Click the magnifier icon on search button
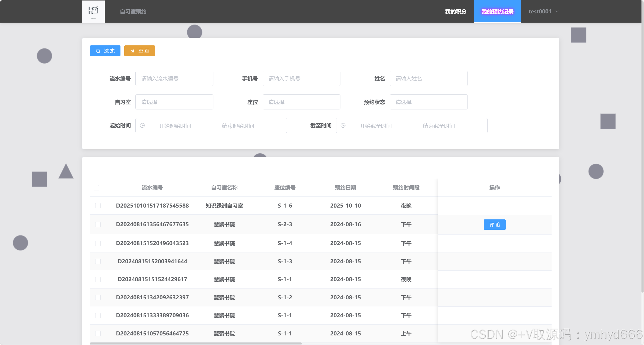 tap(98, 51)
